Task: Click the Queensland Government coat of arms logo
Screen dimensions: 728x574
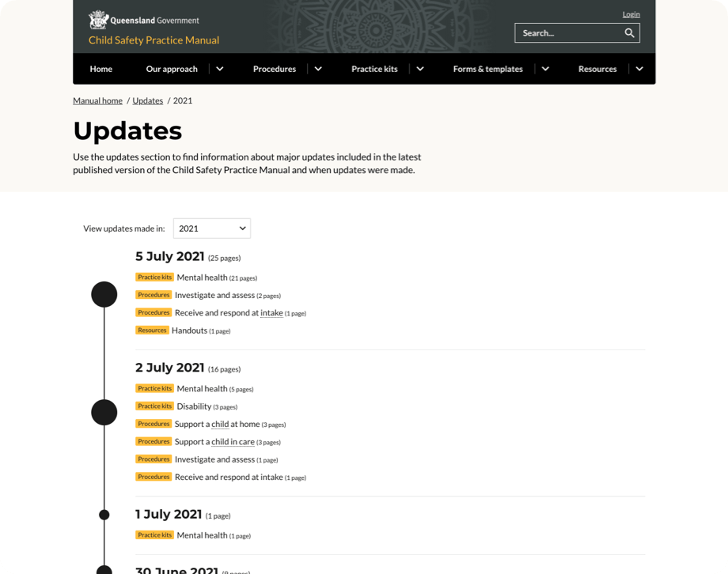Action: pyautogui.click(x=97, y=19)
